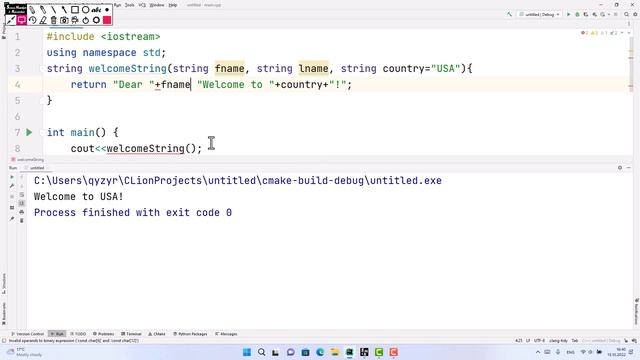Open Search Everywhere magnifier icon

[627, 14]
